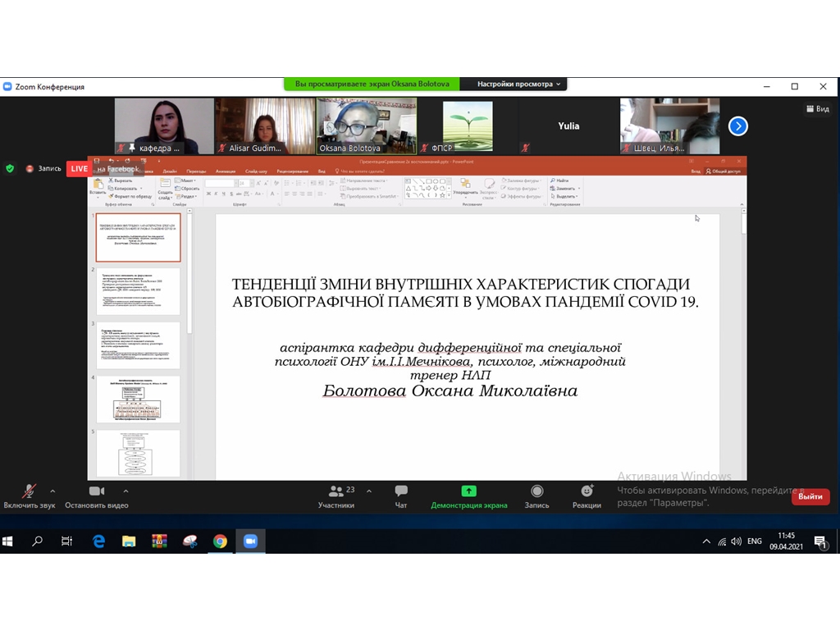Open the Реакции reactions menu
Screen dimensions: 840x630
point(587,496)
